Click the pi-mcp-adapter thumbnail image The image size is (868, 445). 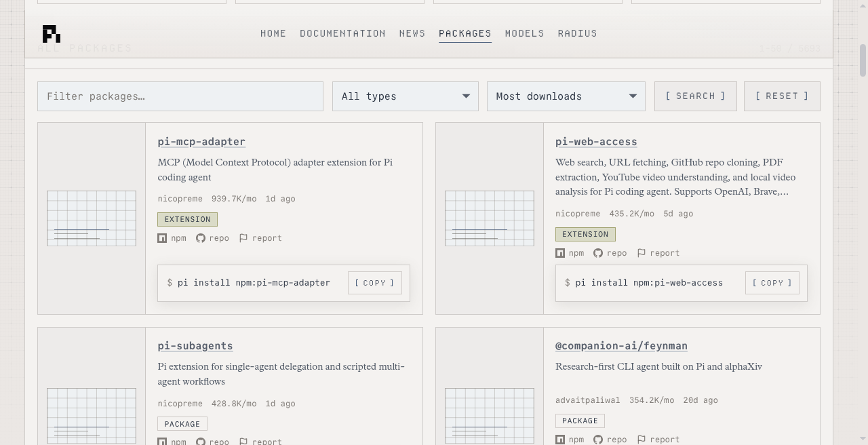92,218
